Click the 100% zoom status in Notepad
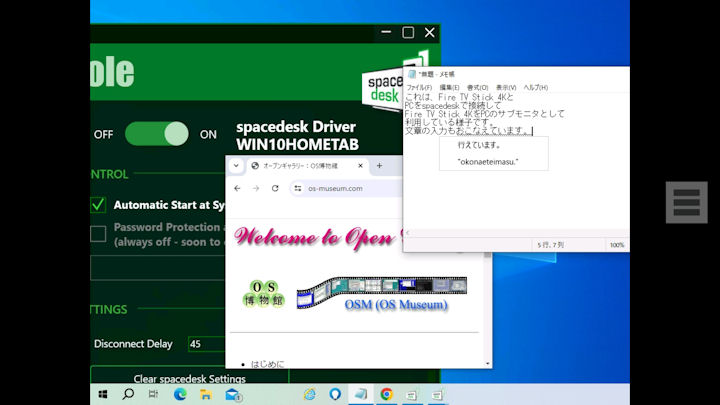Image resolution: width=720 pixels, height=405 pixels. (617, 245)
